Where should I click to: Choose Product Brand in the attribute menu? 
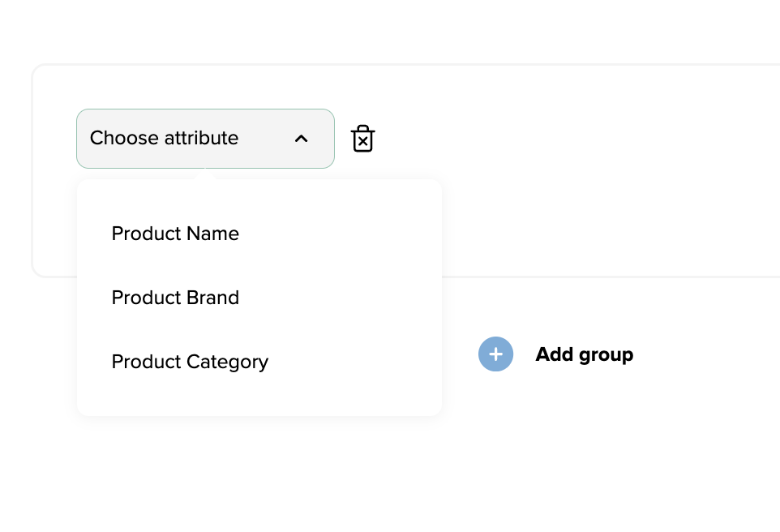pyautogui.click(x=175, y=298)
